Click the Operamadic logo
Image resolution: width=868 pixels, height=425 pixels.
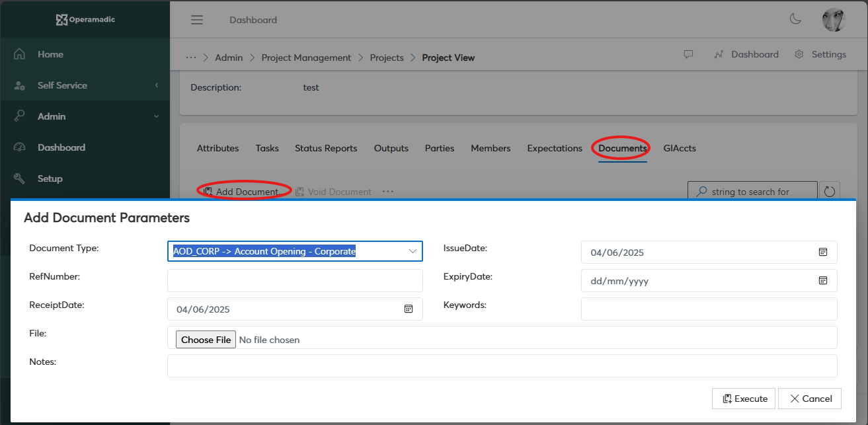tap(85, 20)
